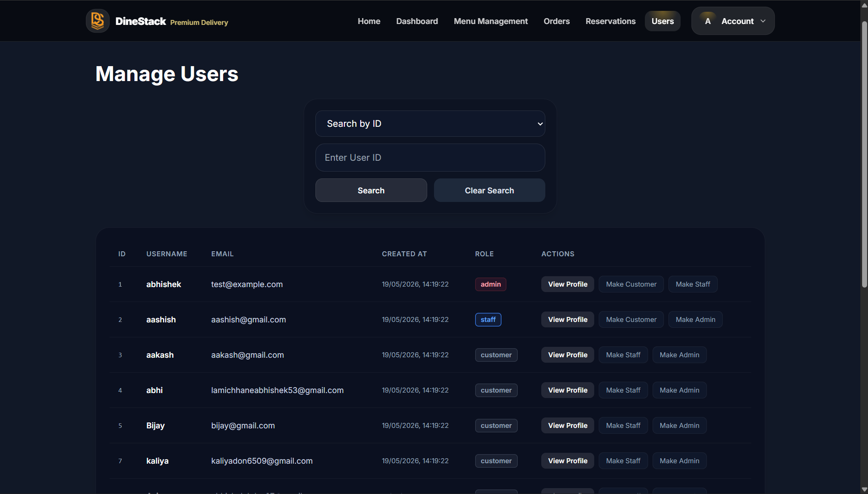Image resolution: width=868 pixels, height=494 pixels.
Task: Click the staff role badge
Action: click(488, 320)
